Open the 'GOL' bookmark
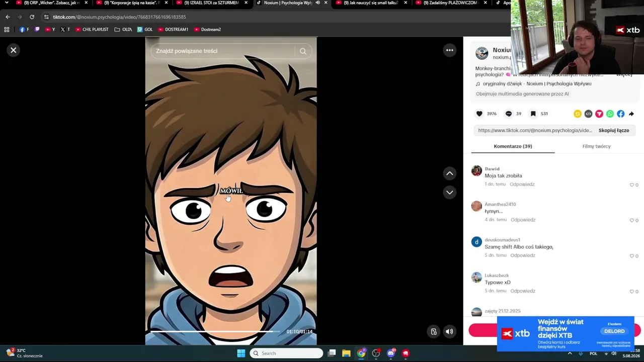644x362 pixels. [x=145, y=30]
